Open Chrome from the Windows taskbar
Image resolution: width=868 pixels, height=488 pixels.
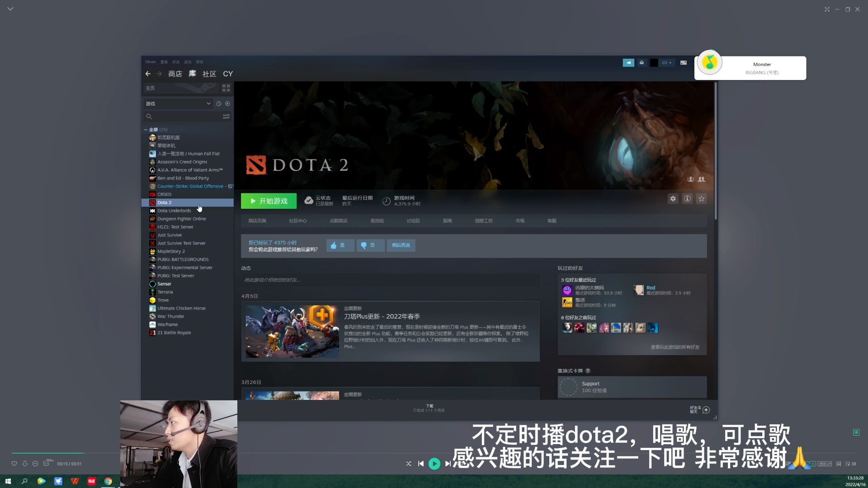click(x=108, y=481)
